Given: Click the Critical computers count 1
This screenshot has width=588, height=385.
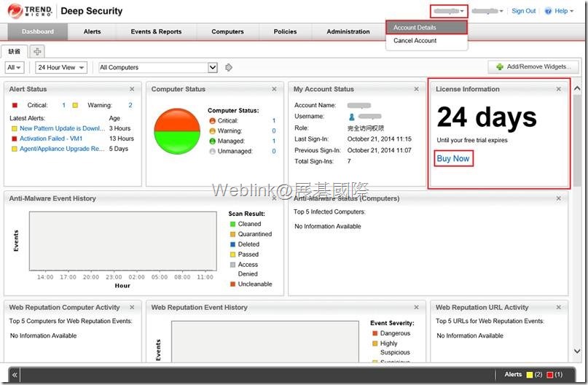Looking at the screenshot, I should [274, 121].
